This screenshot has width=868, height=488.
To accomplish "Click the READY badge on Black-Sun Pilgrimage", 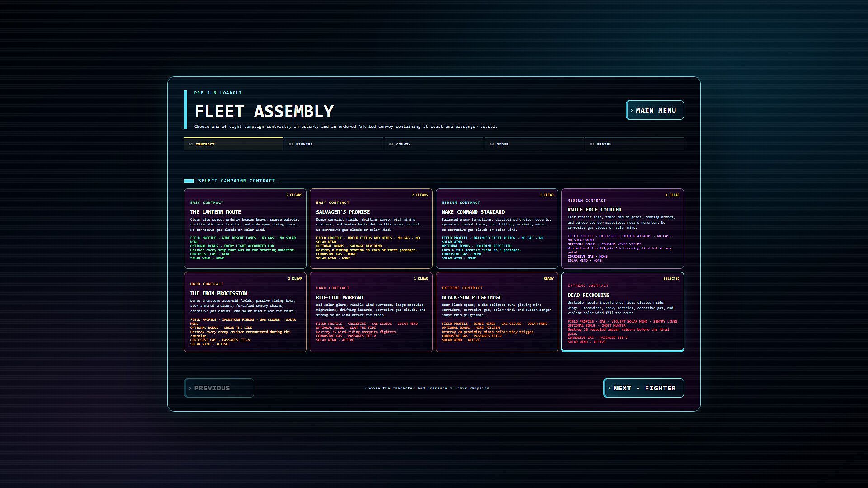I will [x=548, y=279].
